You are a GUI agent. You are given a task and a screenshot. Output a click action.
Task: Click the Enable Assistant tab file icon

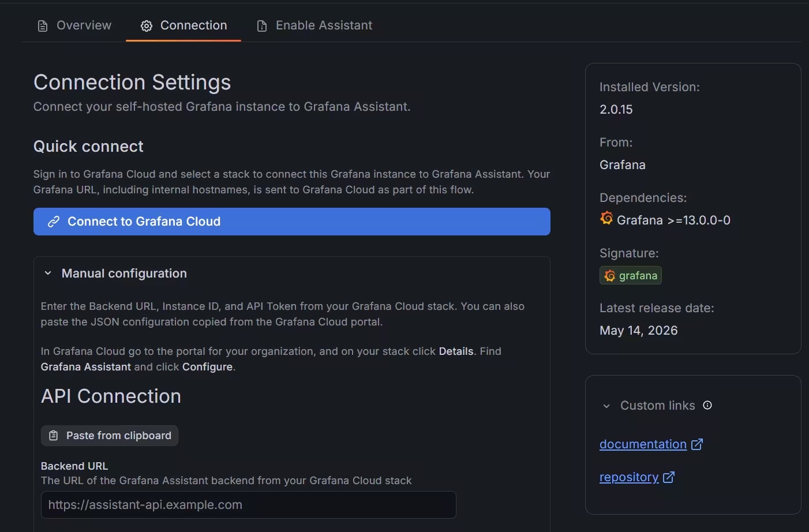point(262,26)
